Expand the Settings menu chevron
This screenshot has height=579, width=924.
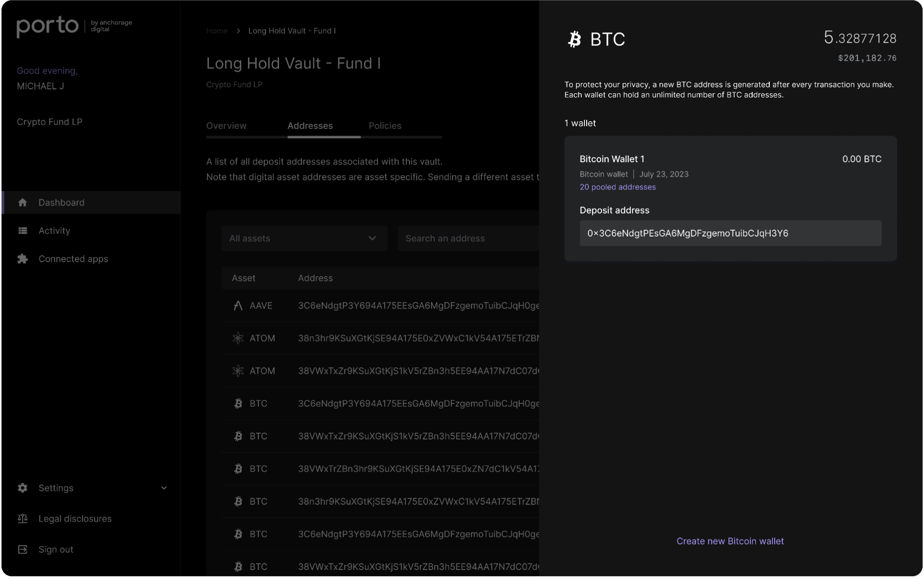click(164, 488)
